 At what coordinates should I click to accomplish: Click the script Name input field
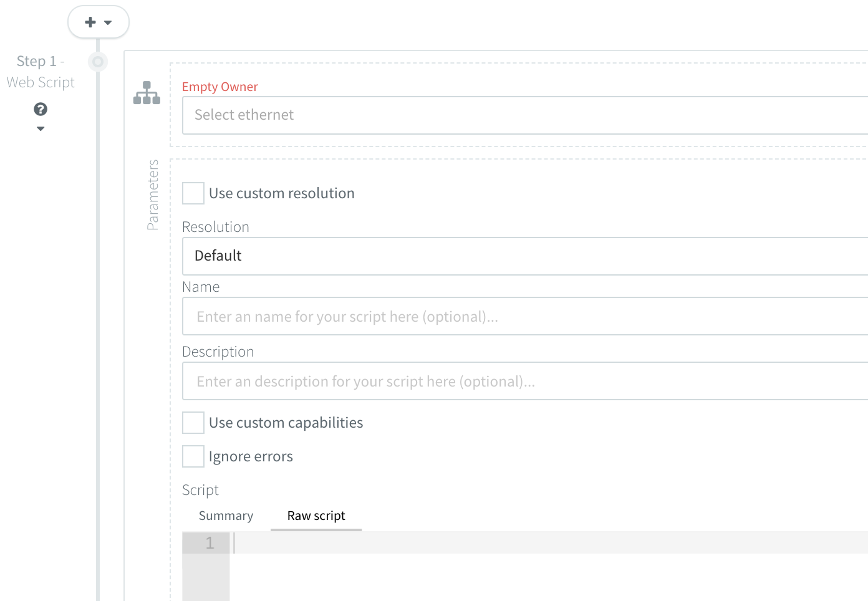pyautogui.click(x=524, y=317)
